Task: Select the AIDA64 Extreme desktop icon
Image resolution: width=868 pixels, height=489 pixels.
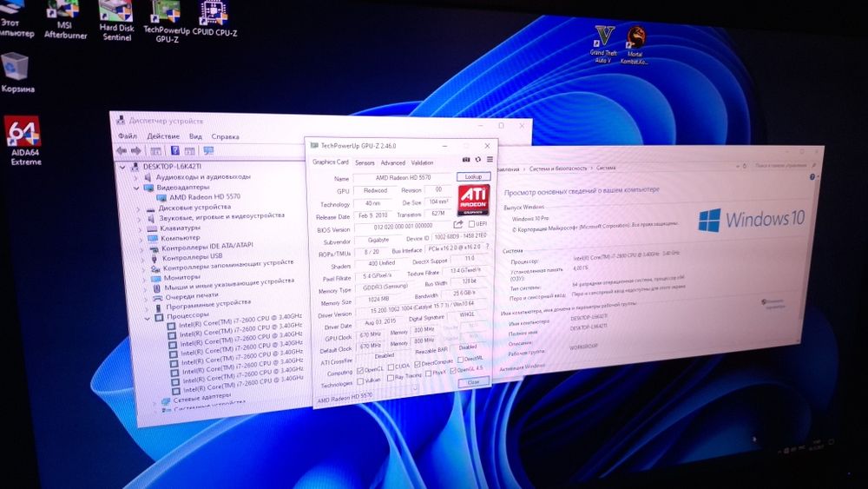Action: (x=24, y=141)
